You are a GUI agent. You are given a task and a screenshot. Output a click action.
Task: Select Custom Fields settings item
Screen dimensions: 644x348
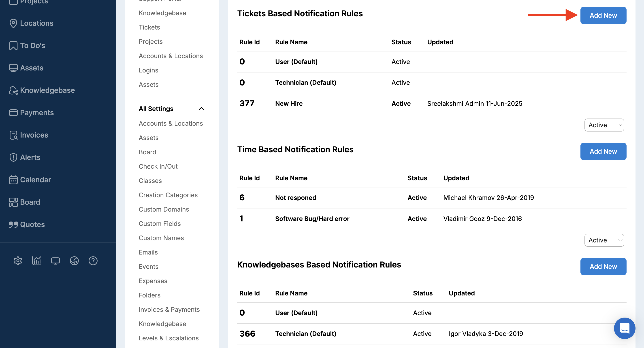[160, 224]
